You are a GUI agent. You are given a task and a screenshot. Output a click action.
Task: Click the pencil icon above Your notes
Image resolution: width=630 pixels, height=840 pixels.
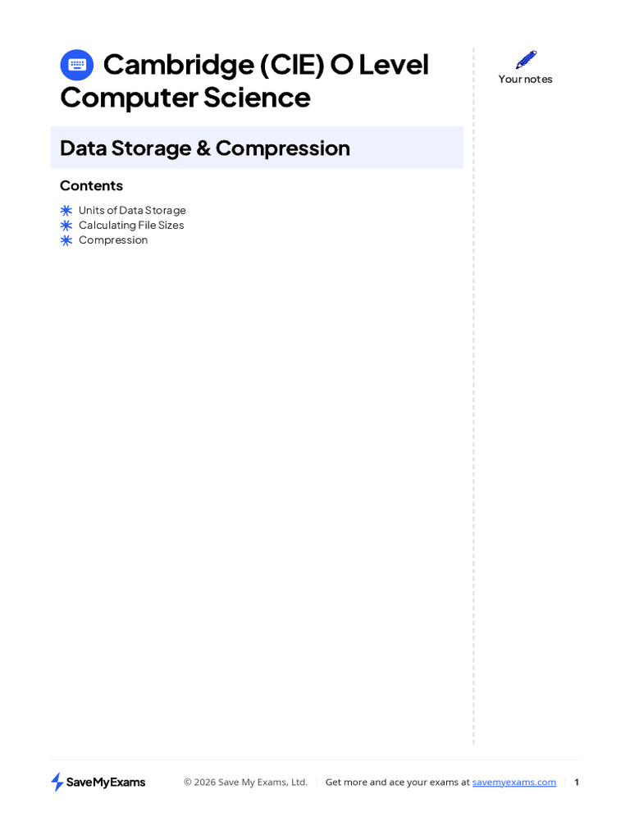point(526,60)
